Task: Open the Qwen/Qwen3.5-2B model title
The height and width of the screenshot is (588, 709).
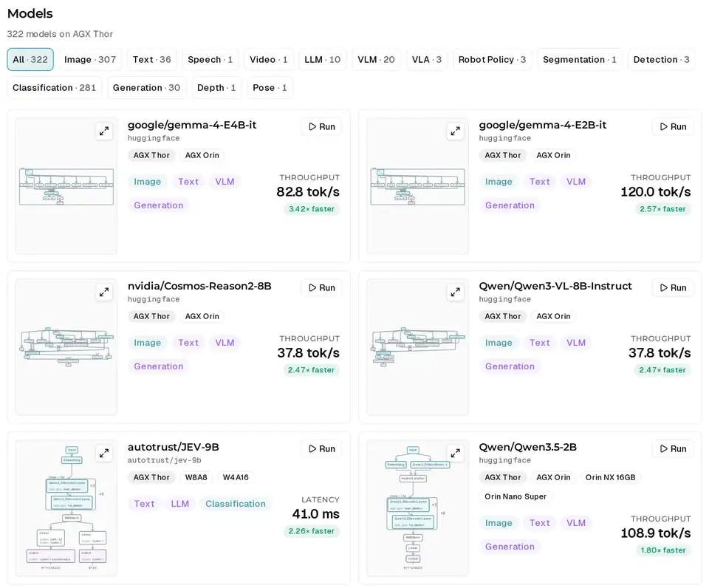Action: point(527,447)
